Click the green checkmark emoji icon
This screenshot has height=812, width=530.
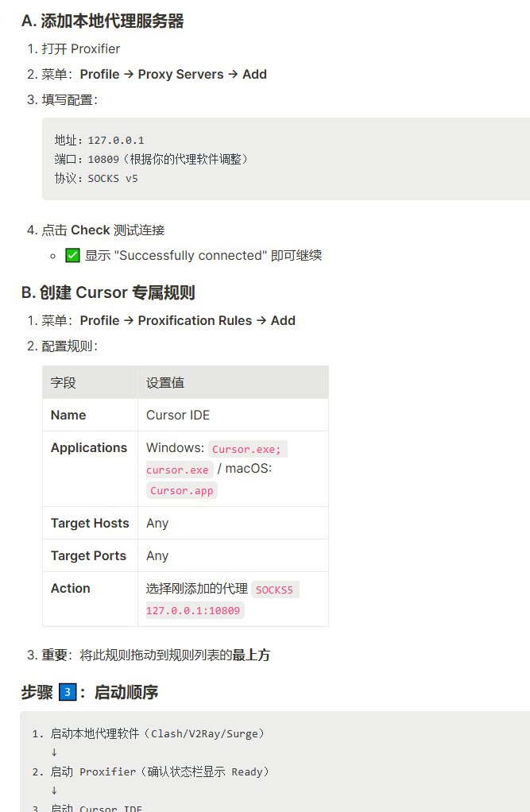[x=72, y=255]
